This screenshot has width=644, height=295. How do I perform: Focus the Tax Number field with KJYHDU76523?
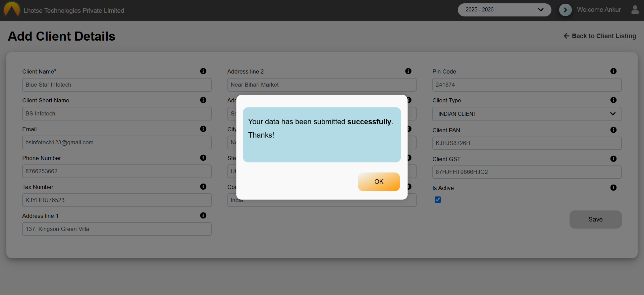[117, 200]
